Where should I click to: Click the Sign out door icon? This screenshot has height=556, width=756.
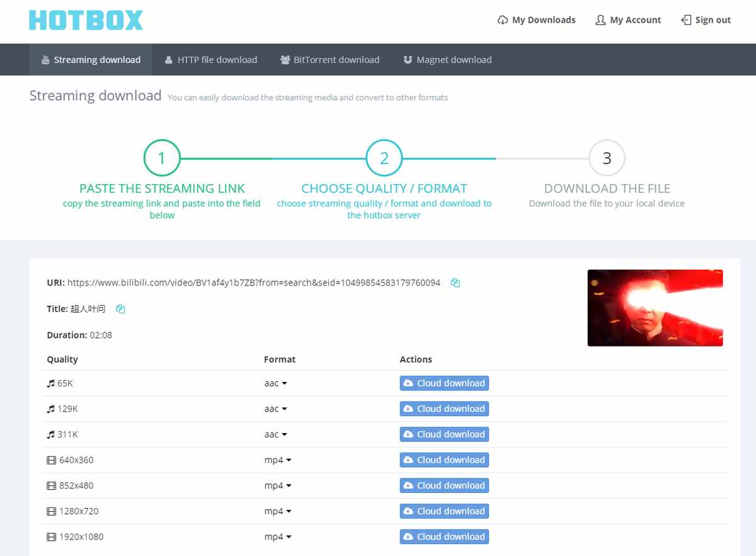[x=687, y=20]
